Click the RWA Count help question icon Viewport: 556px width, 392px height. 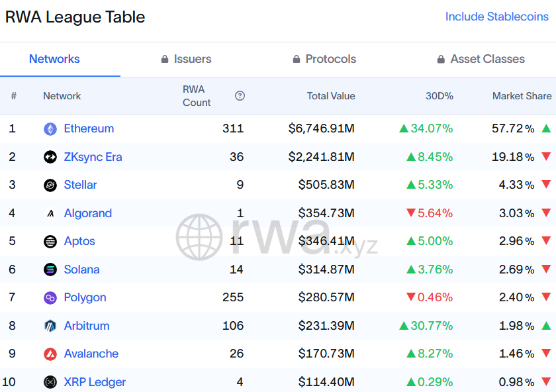(240, 96)
